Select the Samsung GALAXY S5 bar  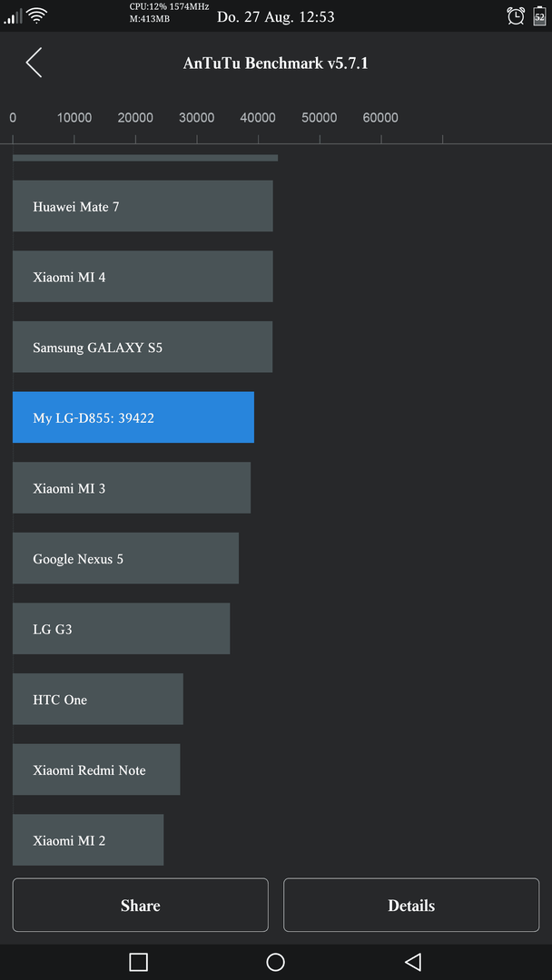pos(143,347)
